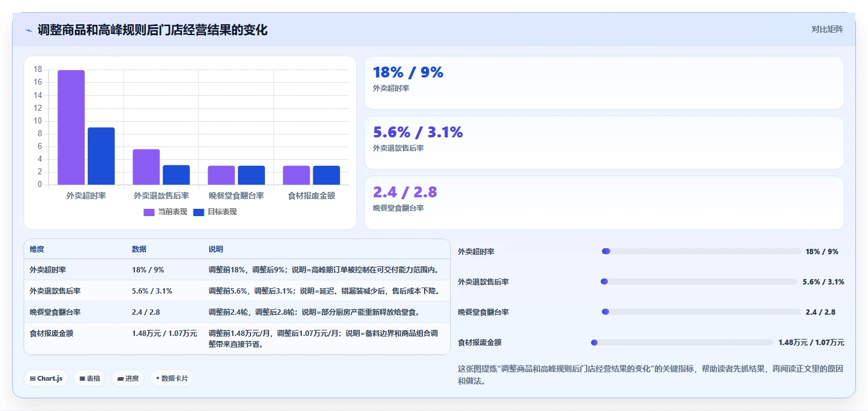The width and height of the screenshot is (868, 411).
Task: Click the blue 外卖超时率 bar at 9
Action: [101, 156]
